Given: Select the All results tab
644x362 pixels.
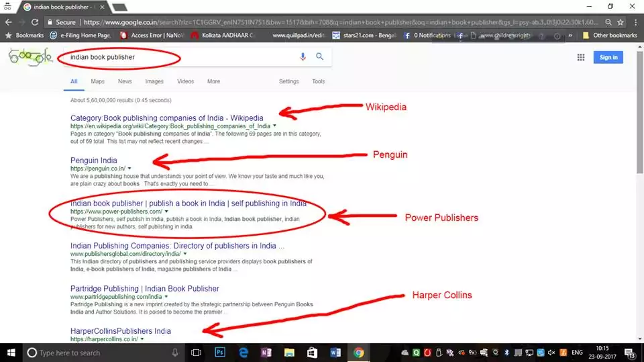Looking at the screenshot, I should pyautogui.click(x=74, y=81).
